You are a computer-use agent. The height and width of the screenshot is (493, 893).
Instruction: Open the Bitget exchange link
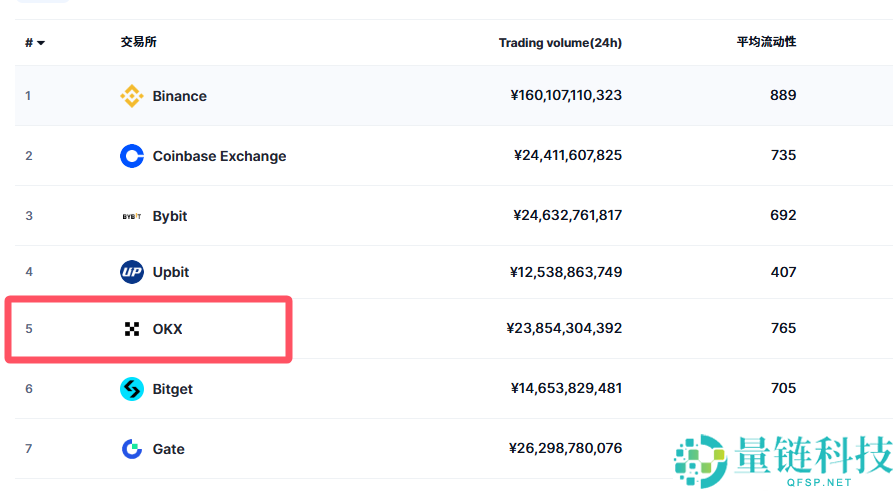(x=173, y=389)
